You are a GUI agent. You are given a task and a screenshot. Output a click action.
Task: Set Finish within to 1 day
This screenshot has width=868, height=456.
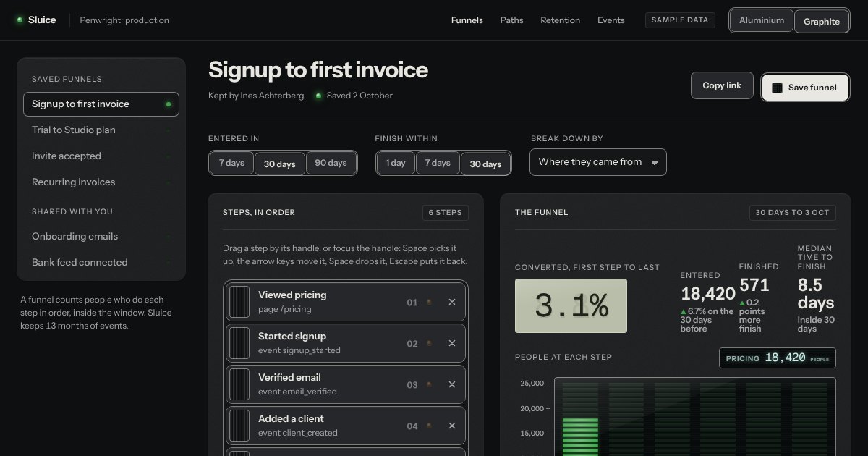(396, 163)
